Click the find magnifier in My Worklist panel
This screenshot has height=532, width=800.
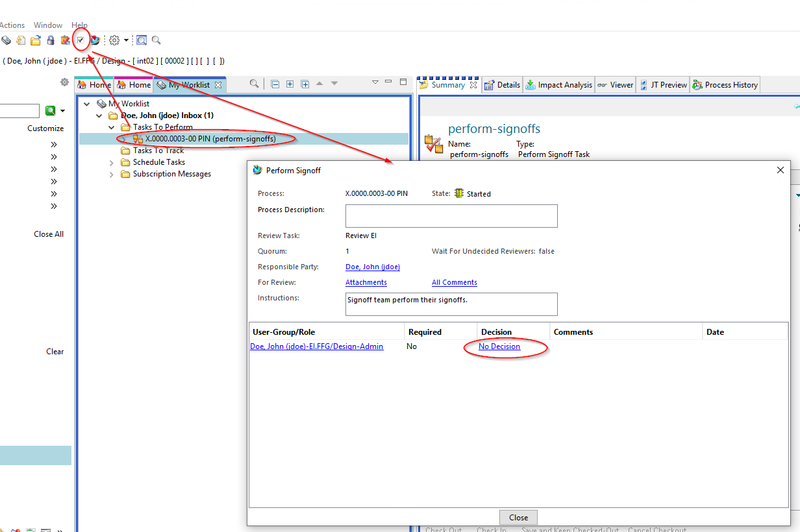pos(255,84)
